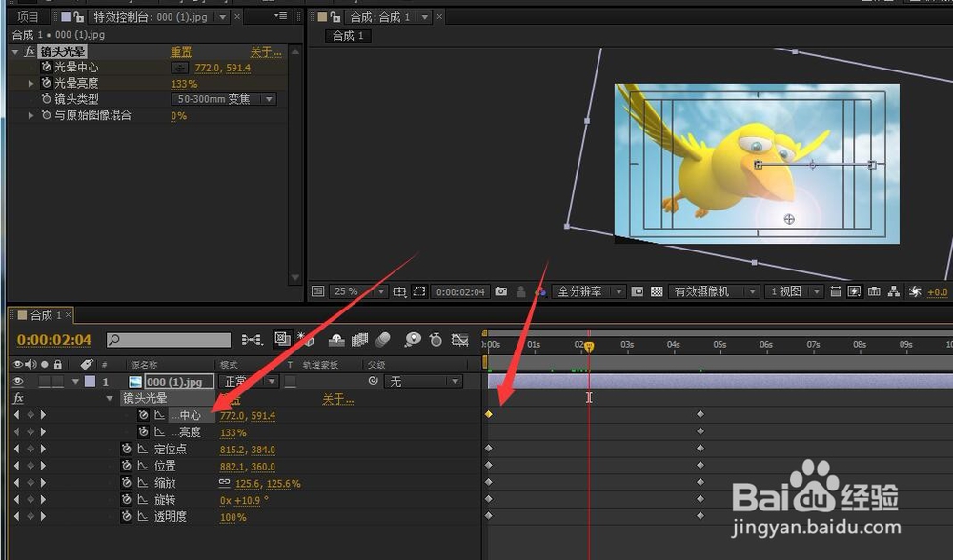Screen dimensions: 953x560
Task: Toggle lock icon on effect controls panel
Action: pyautogui.click(x=78, y=17)
